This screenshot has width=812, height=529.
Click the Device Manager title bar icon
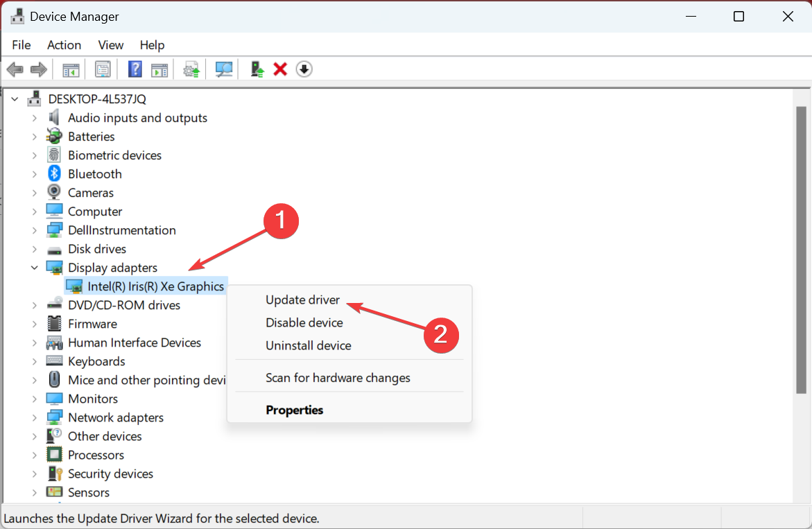coord(17,17)
